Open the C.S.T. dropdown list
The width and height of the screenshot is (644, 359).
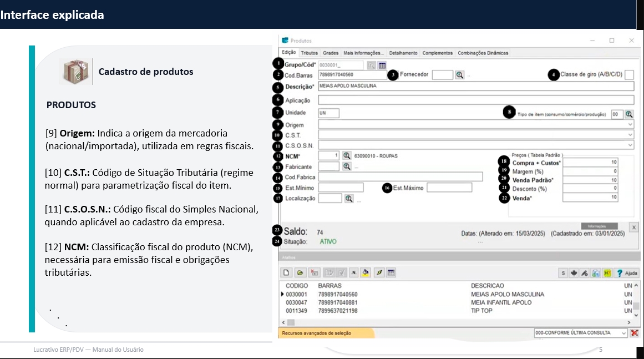point(630,135)
